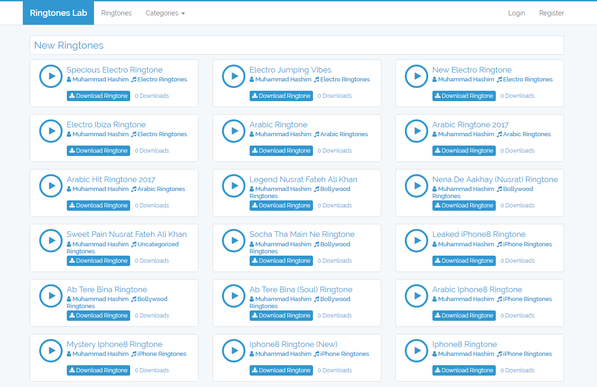Open iPhone Ringtones category under Arabic Iphone8 Ringtone
Viewport: 597px width, 387px height.
524,299
